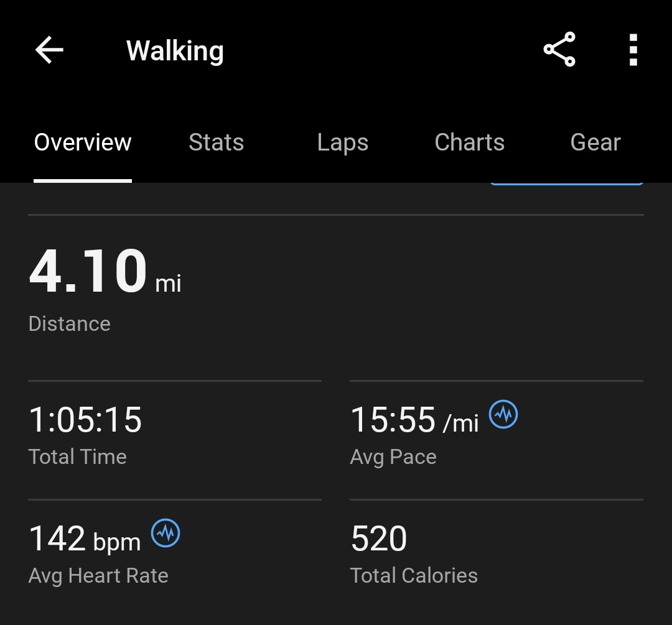The height and width of the screenshot is (625, 672).
Task: Tap the Avg Pace chart icon
Action: click(503, 414)
